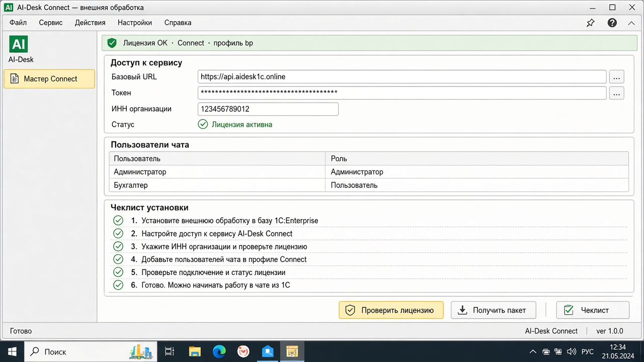
Task: Click the Получить пакет button
Action: click(x=493, y=310)
